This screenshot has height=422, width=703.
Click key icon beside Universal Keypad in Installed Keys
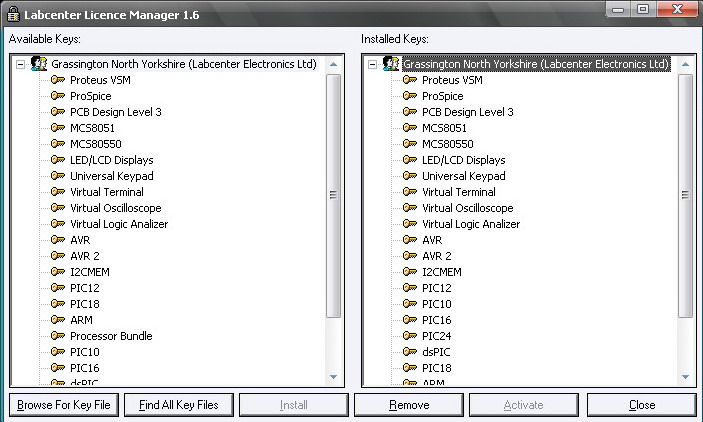coord(410,176)
